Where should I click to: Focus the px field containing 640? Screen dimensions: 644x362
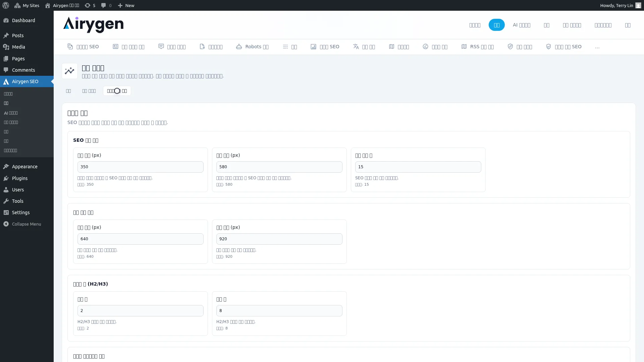click(141, 239)
